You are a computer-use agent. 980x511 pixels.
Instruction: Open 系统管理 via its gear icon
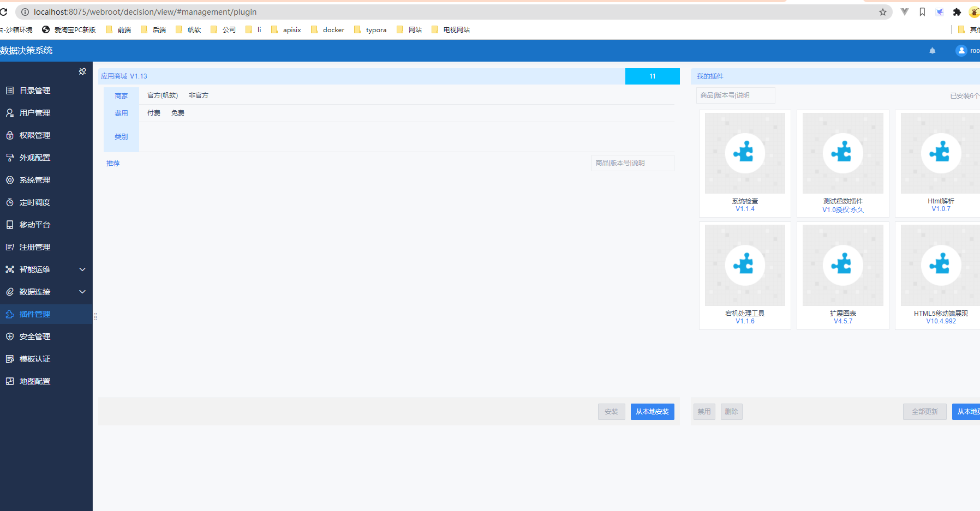tap(10, 180)
